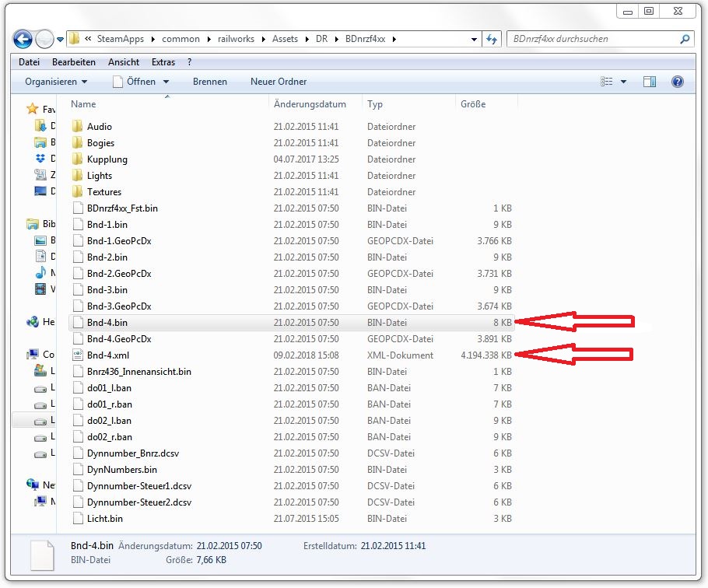Select file Bnd-3.bin
This screenshot has height=588, width=708.
pos(107,289)
